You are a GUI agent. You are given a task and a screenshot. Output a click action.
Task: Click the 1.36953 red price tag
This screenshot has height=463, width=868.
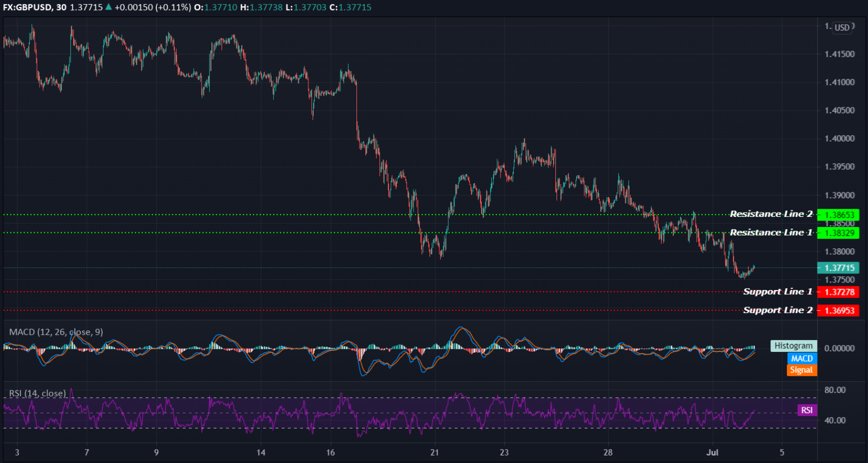point(838,311)
